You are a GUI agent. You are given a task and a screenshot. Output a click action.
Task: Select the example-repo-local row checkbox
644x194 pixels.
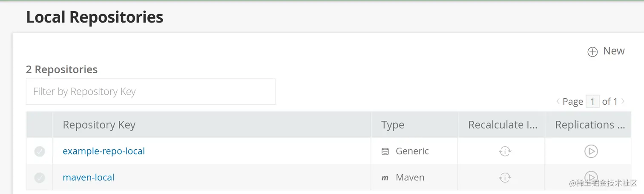40,151
